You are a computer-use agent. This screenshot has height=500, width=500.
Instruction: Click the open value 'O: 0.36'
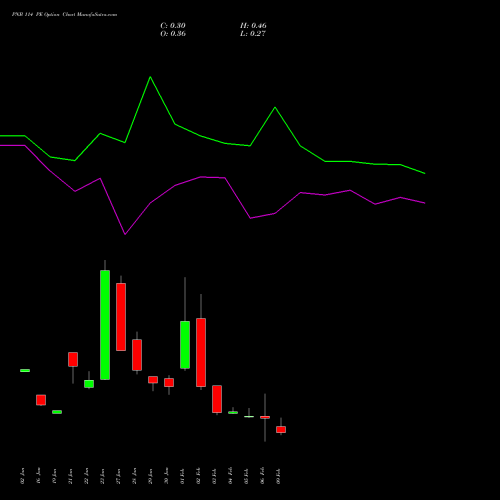click(x=173, y=34)
